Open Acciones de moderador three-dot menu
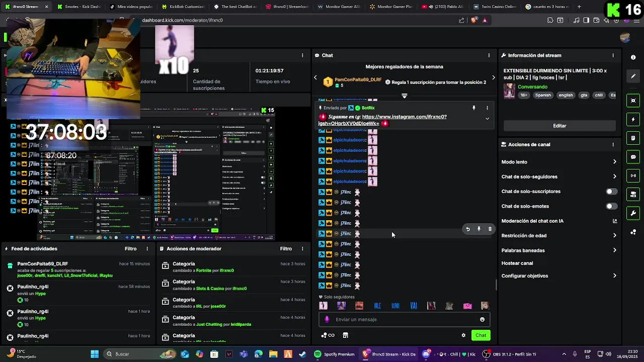Viewport: 644px width, 362px height. [302, 249]
